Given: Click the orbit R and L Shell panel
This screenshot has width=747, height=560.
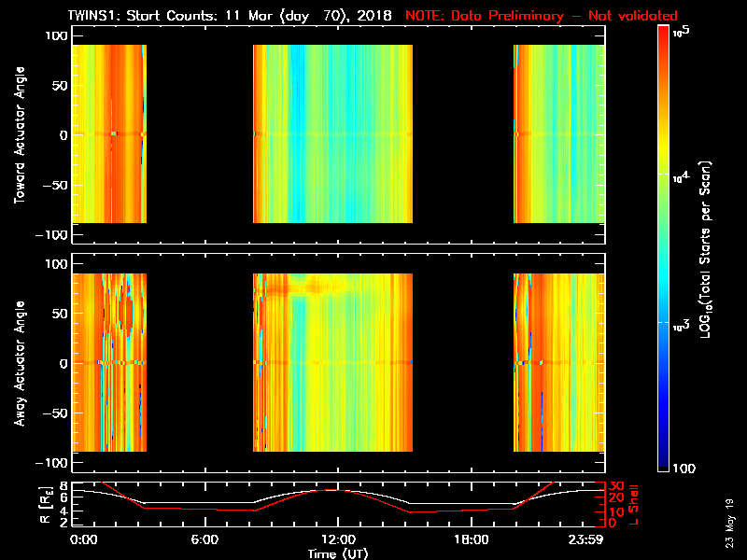Looking at the screenshot, I should (338, 504).
